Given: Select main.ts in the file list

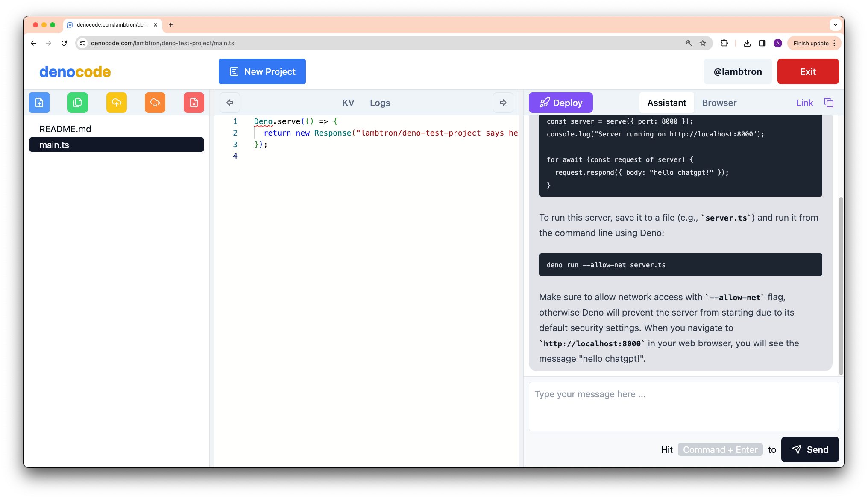Looking at the screenshot, I should coord(117,145).
